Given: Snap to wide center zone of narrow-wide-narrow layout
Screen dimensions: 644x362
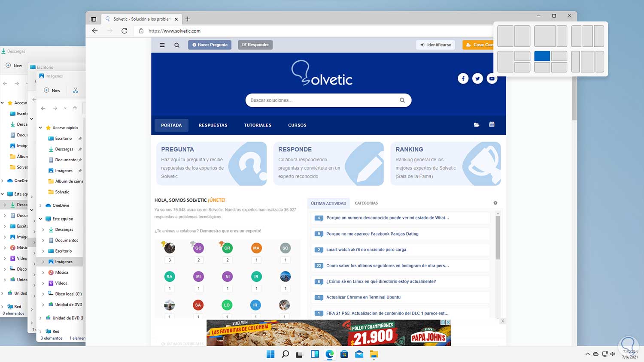Looking at the screenshot, I should 587,62.
